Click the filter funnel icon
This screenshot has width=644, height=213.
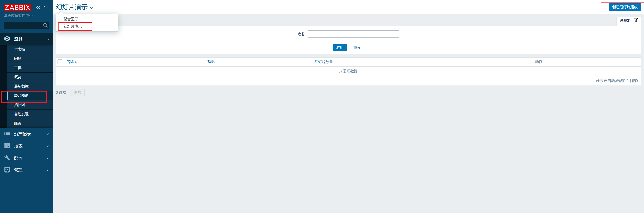pyautogui.click(x=636, y=20)
